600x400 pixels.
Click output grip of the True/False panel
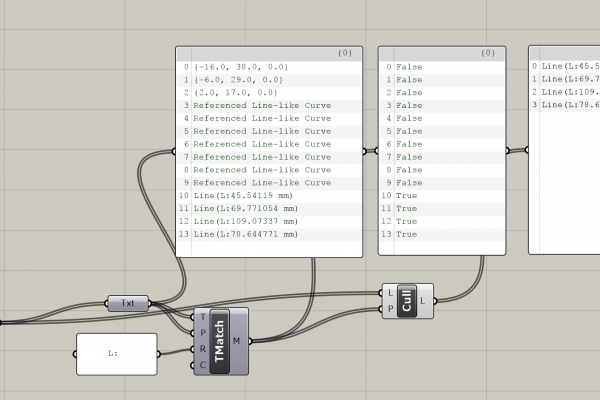point(507,151)
